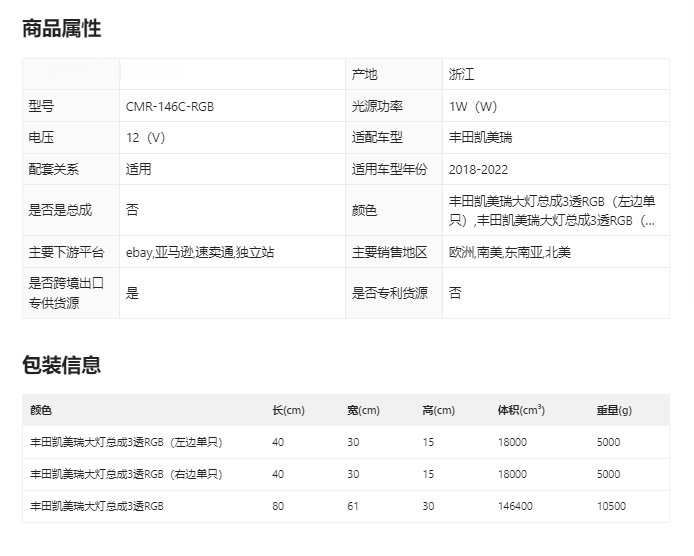
Task: Select the 右边单只 packaging row name
Action: click(x=126, y=474)
